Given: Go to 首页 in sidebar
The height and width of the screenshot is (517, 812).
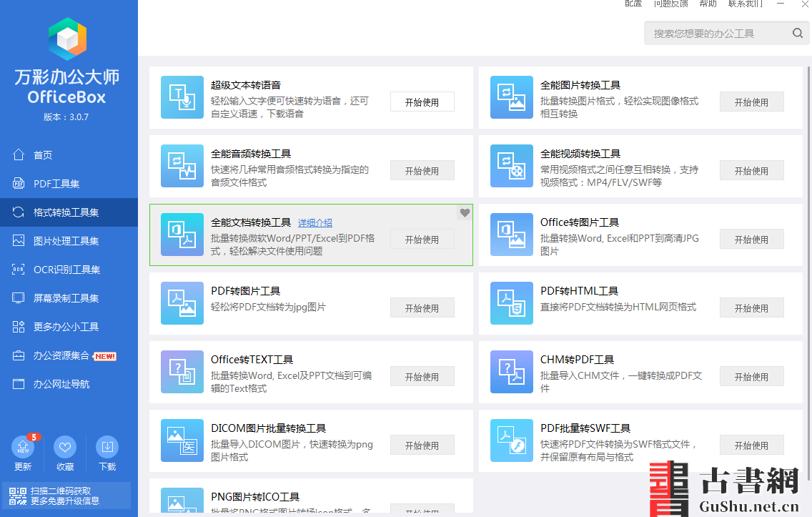Looking at the screenshot, I should point(69,155).
